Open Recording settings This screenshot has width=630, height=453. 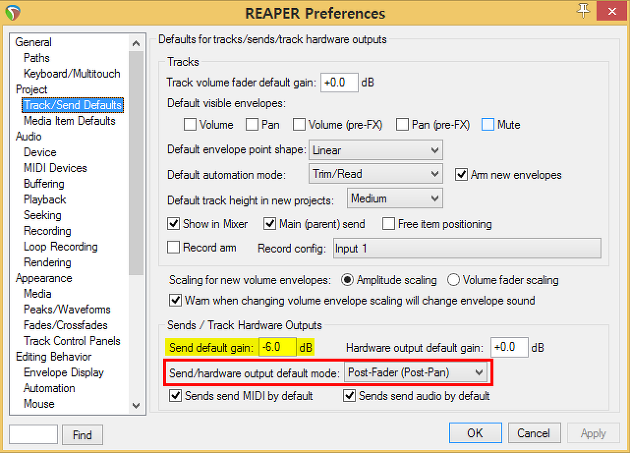pos(47,231)
